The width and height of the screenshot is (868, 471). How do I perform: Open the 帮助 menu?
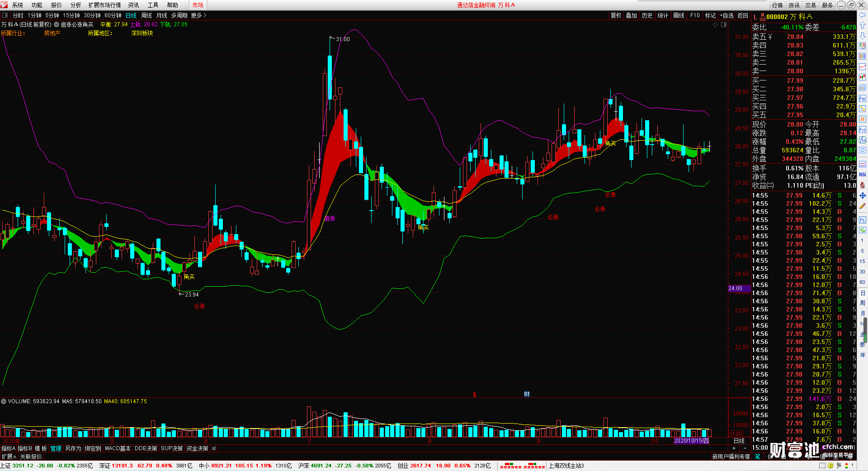coord(172,5)
